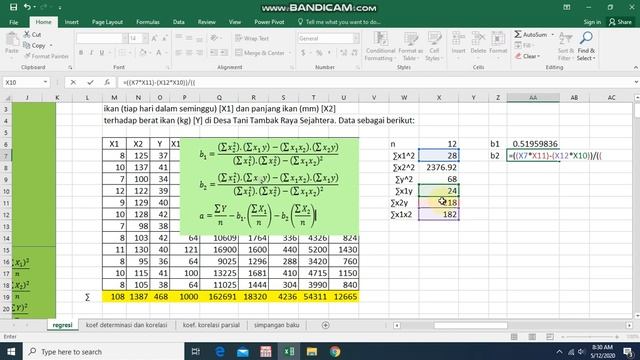The image size is (640, 360).
Task: Open Conditional Formatting menu
Action: [x=380, y=47]
